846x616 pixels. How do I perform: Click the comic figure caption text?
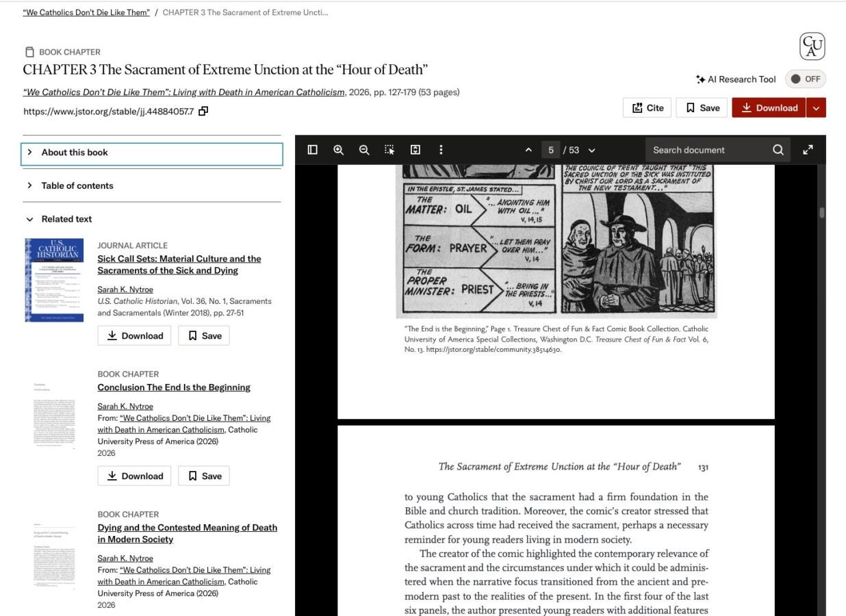point(556,339)
